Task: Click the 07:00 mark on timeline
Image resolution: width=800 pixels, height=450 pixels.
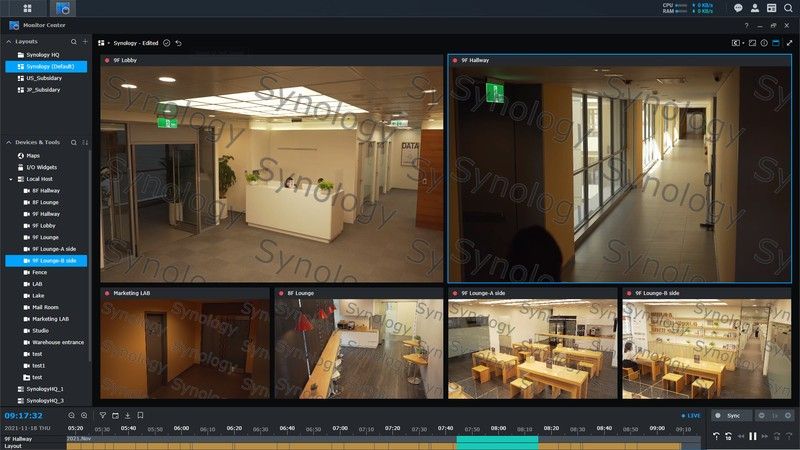Action: 340,429
